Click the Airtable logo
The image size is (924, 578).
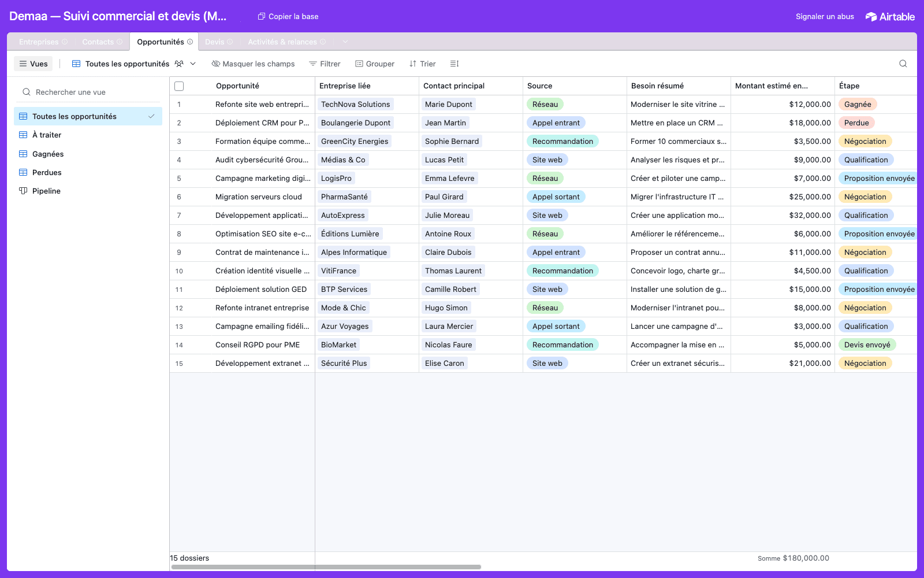[x=890, y=16]
